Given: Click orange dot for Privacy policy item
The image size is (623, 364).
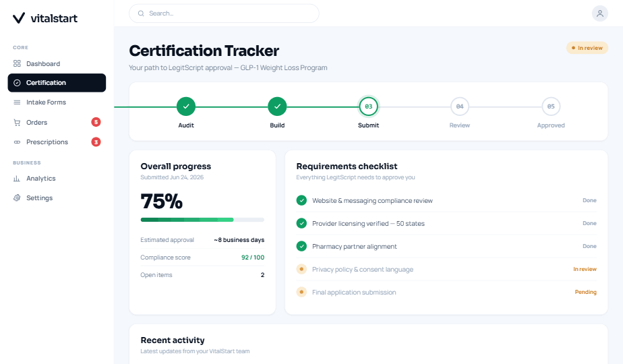Looking at the screenshot, I should (301, 269).
